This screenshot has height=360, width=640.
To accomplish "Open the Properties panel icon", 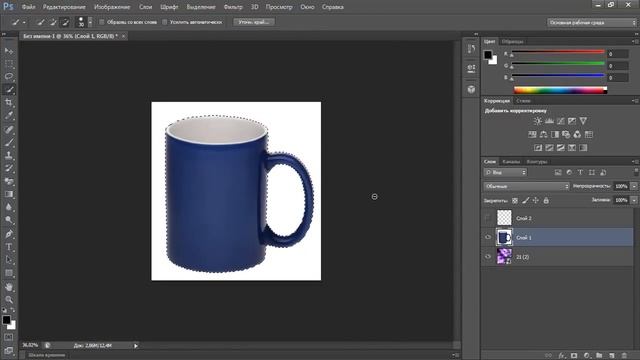I will click(471, 69).
